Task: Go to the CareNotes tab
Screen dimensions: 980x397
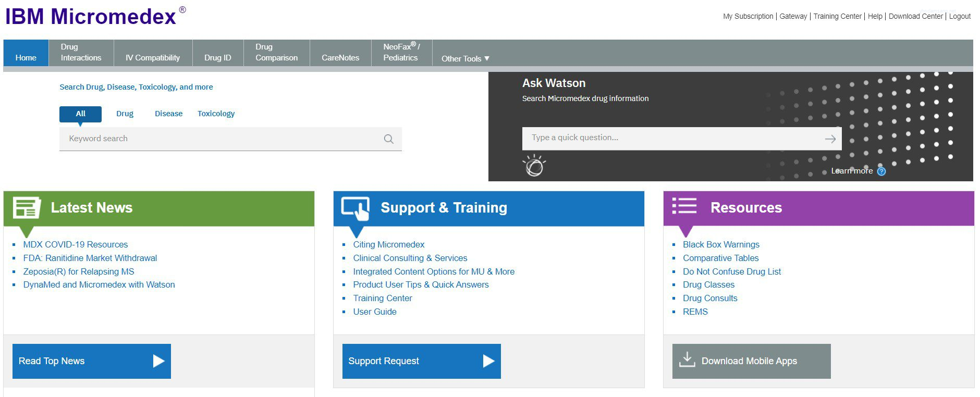Action: click(340, 53)
